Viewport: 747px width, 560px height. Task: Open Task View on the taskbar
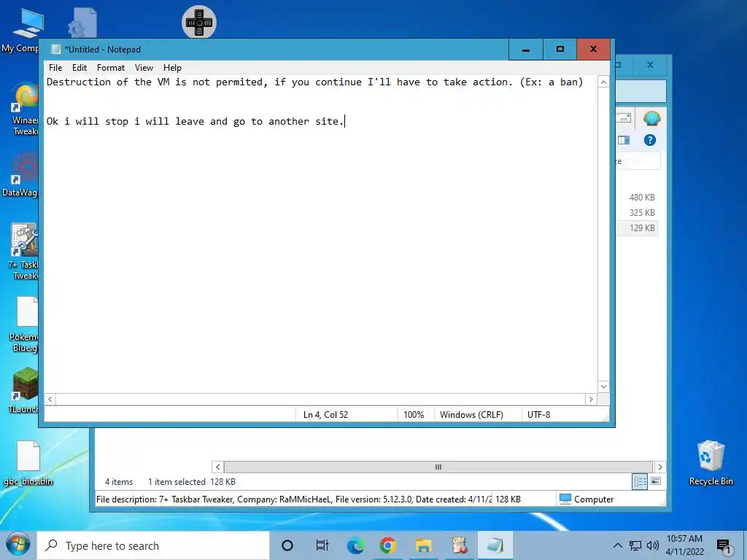322,545
